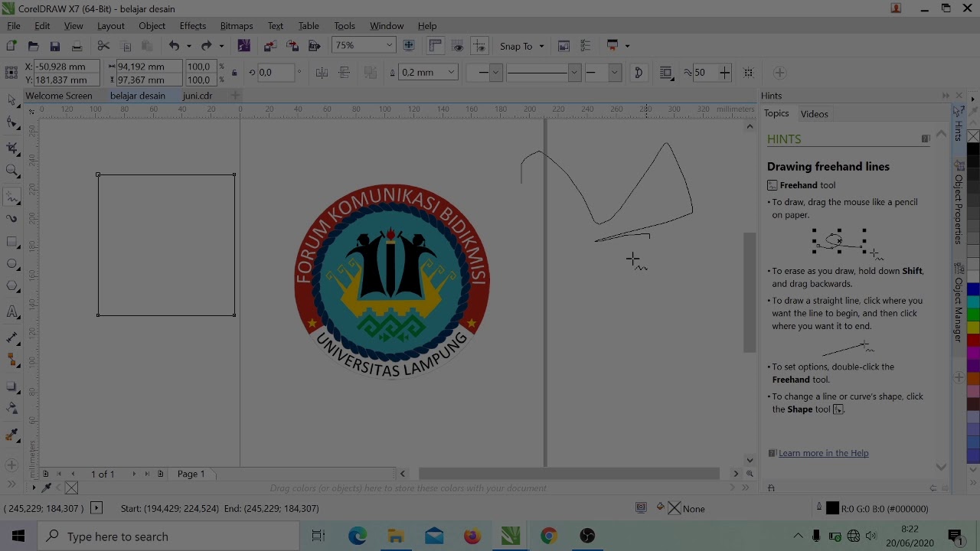Click the Open file icon
This screenshot has height=551, width=980.
tap(33, 46)
